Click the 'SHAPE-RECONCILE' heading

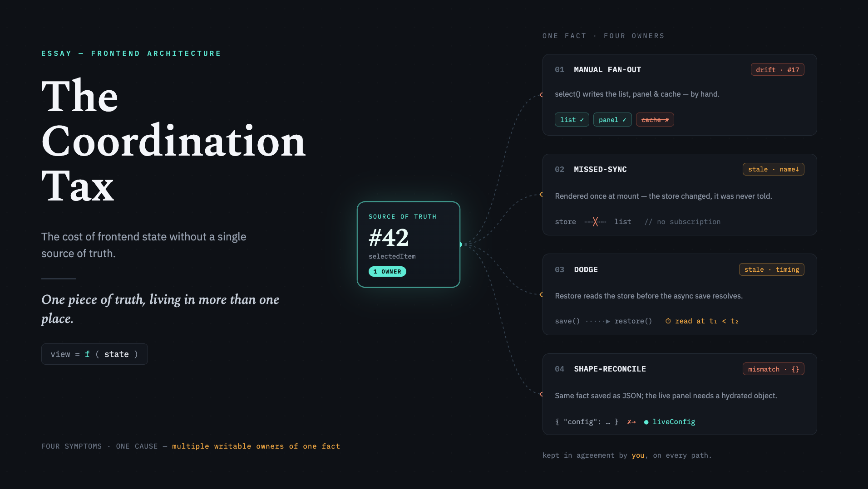tap(610, 369)
